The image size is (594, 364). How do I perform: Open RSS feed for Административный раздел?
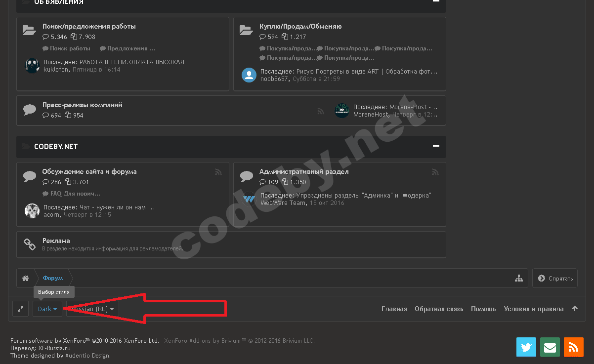pyautogui.click(x=435, y=172)
